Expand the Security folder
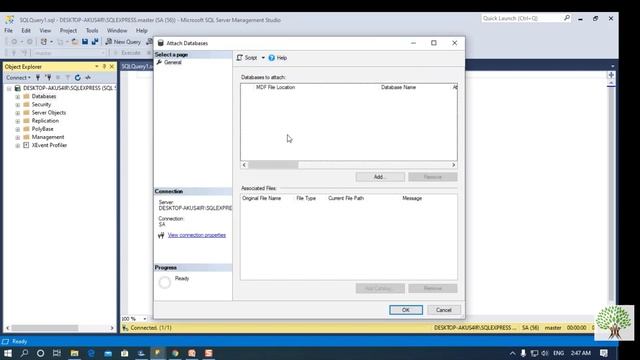The width and height of the screenshot is (640, 360). point(18,105)
